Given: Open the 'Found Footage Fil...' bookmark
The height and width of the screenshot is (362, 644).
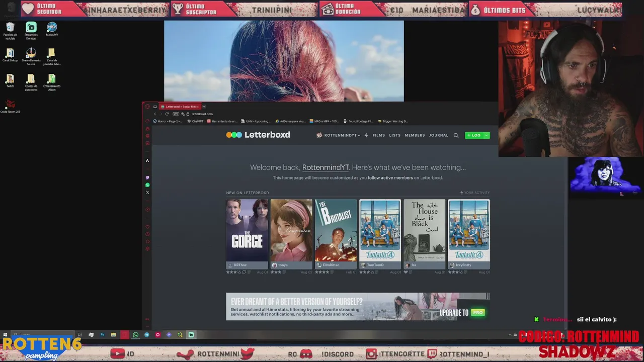Looking at the screenshot, I should (358, 121).
